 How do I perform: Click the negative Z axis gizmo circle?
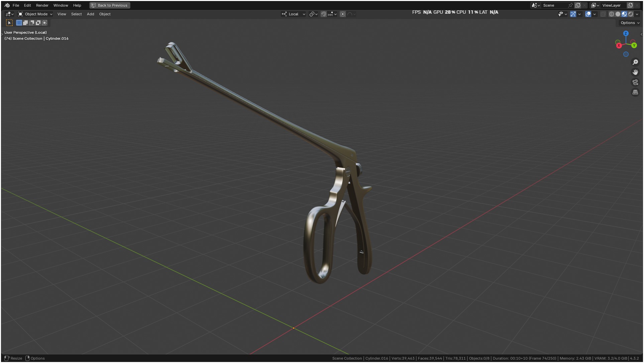point(626,54)
